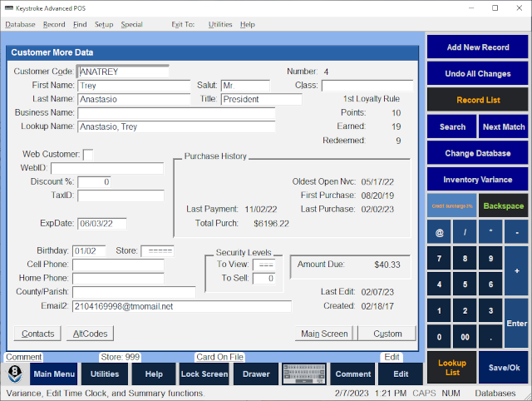Open the AltCodes button

[x=91, y=334]
